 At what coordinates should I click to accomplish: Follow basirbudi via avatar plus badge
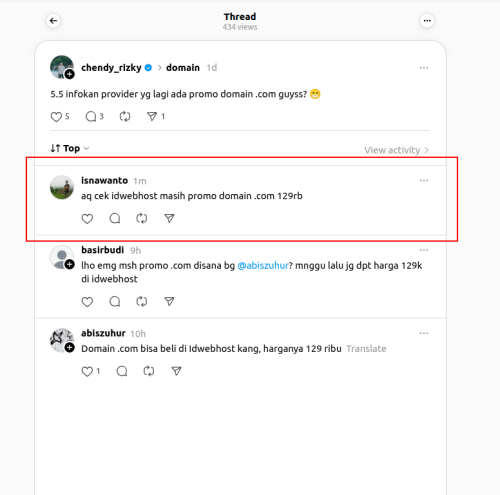point(69,264)
